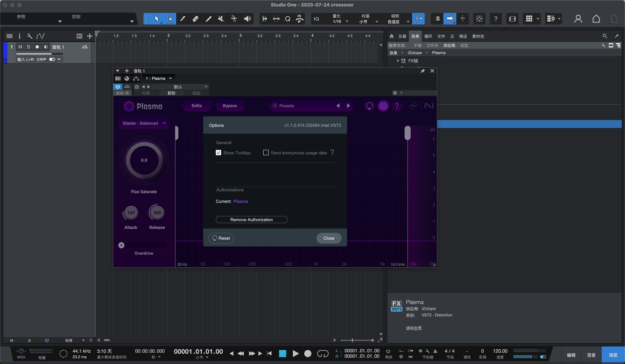Click the track 1 volume fader
Screen dimensions: 625x364
click(39, 54)
